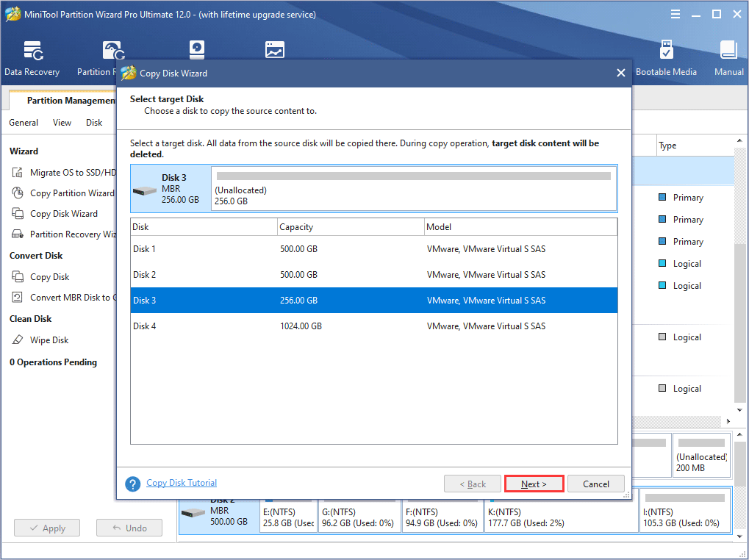Select the Unallocated 200 MB block
The width and height of the screenshot is (749, 560).
pyautogui.click(x=701, y=455)
